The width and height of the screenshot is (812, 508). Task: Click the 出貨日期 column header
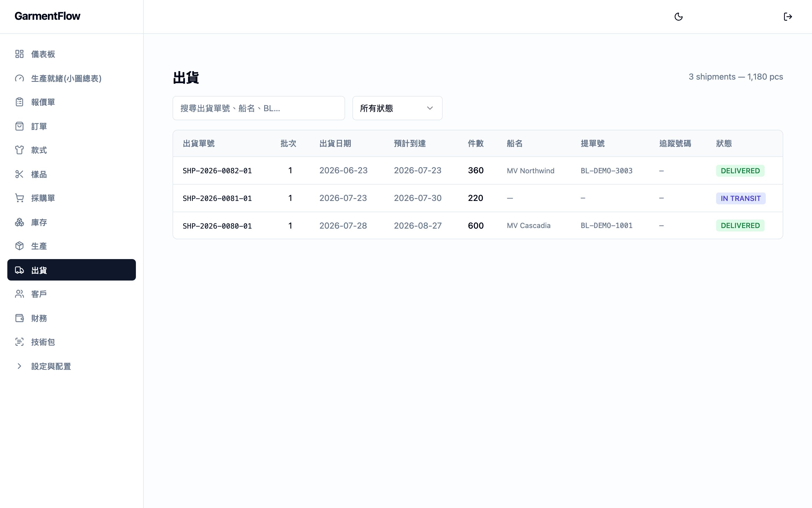(335, 143)
